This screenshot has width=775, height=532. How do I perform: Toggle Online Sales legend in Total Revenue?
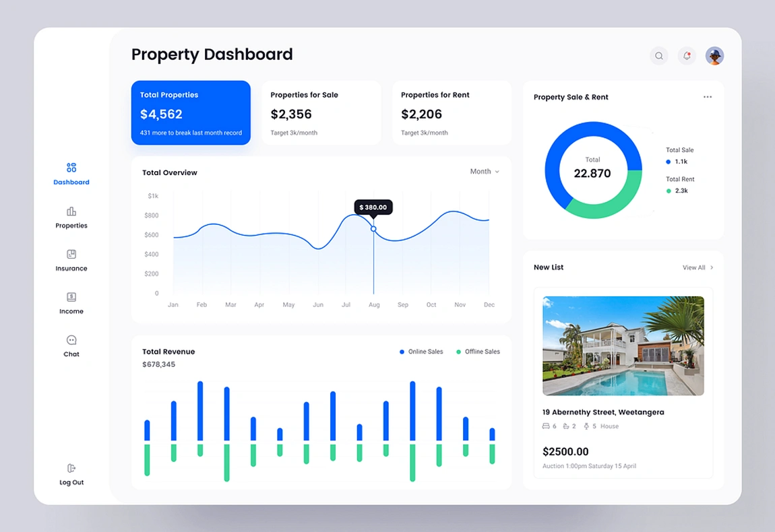tap(421, 352)
